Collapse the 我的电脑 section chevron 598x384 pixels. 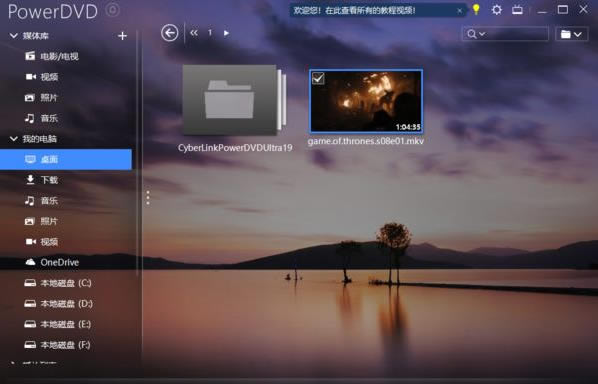coord(14,139)
